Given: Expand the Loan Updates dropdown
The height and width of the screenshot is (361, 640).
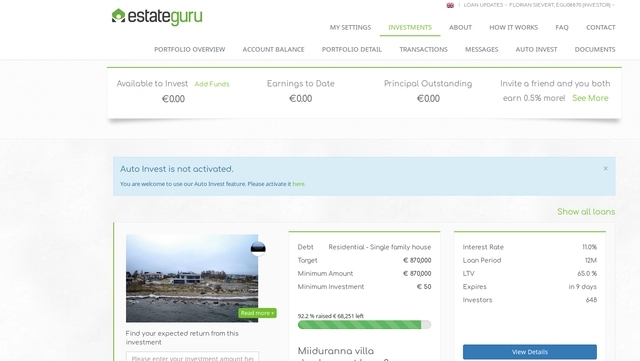Looking at the screenshot, I should [485, 5].
